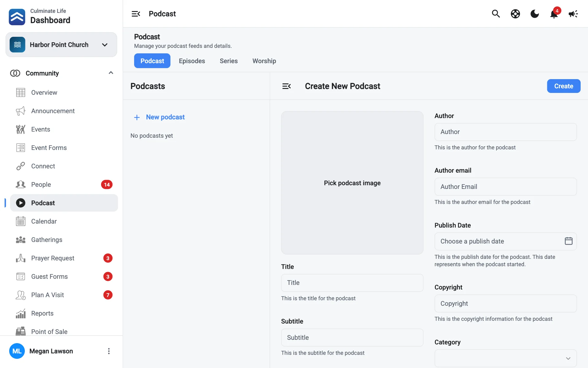Click the Announcement megaphone sidebar icon
588x368 pixels.
[21, 111]
